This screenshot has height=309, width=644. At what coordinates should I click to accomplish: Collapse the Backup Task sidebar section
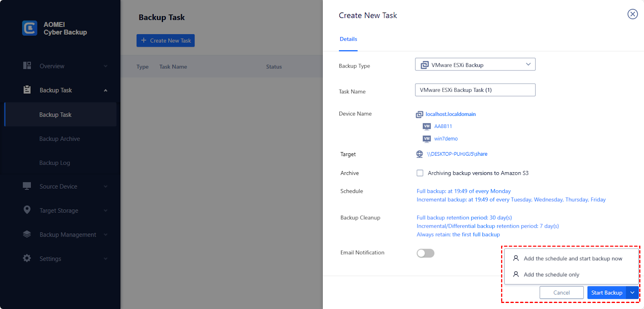click(x=105, y=91)
